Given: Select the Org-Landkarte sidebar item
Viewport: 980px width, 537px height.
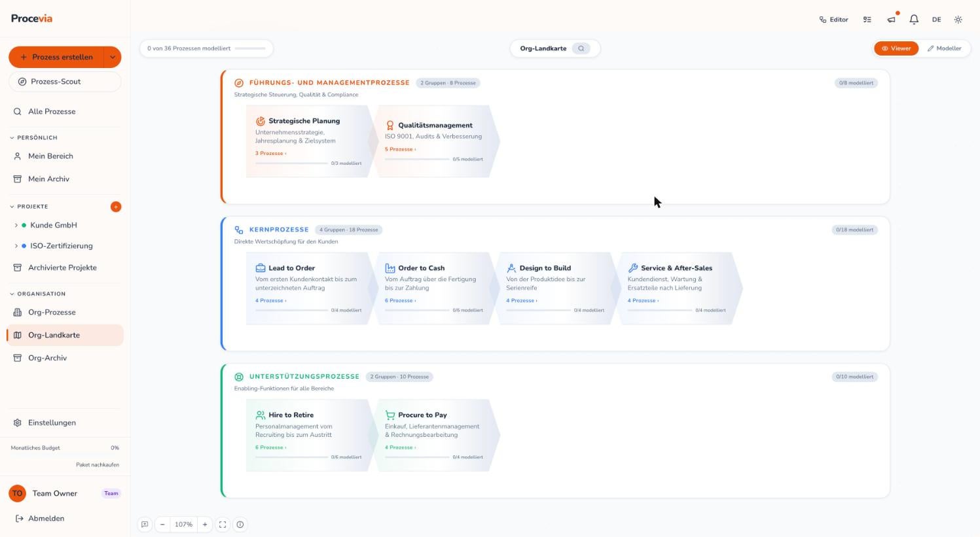Looking at the screenshot, I should (65, 335).
